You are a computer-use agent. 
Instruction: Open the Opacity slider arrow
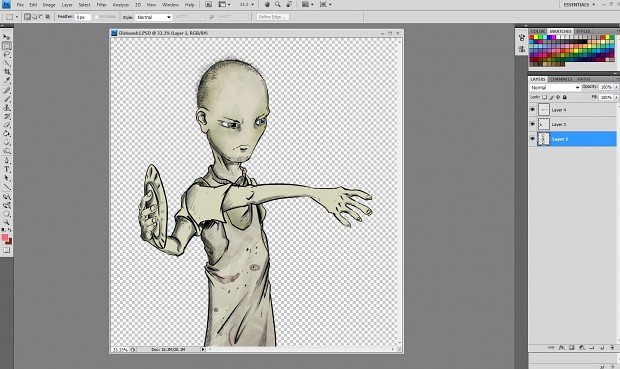[x=616, y=87]
